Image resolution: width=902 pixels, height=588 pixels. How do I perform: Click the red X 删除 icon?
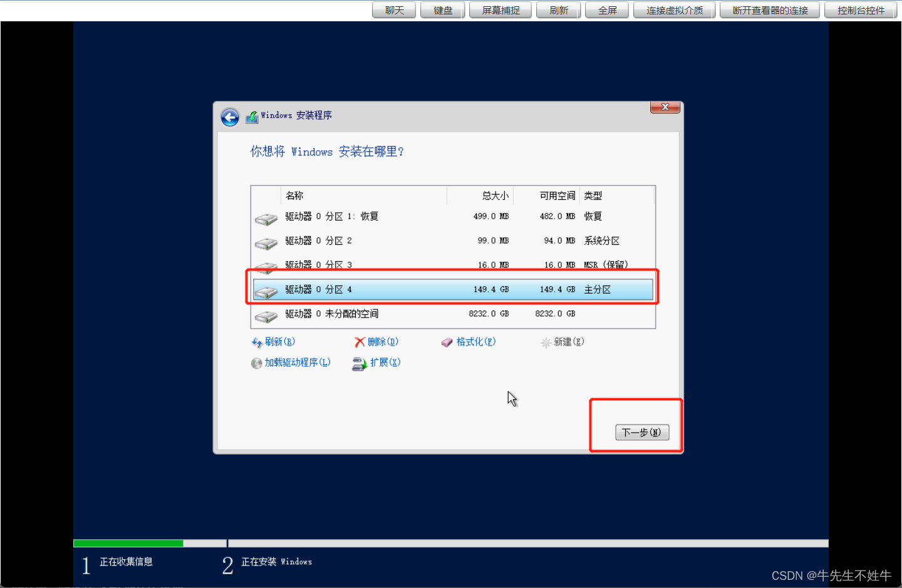(x=360, y=343)
